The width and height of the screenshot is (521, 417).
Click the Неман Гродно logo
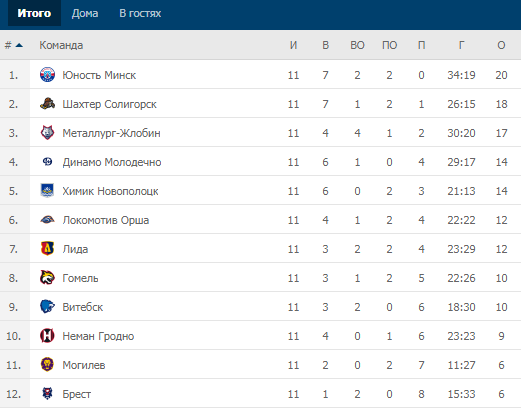pyautogui.click(x=47, y=336)
